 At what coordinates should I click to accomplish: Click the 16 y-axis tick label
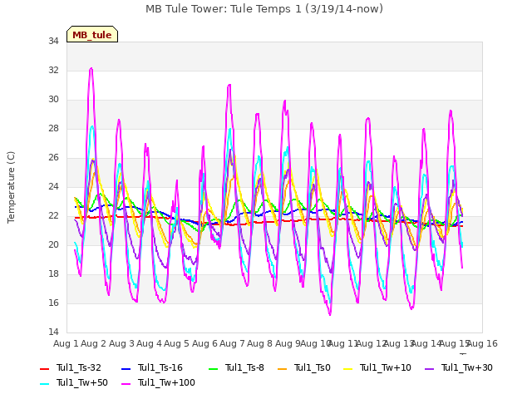53,303
